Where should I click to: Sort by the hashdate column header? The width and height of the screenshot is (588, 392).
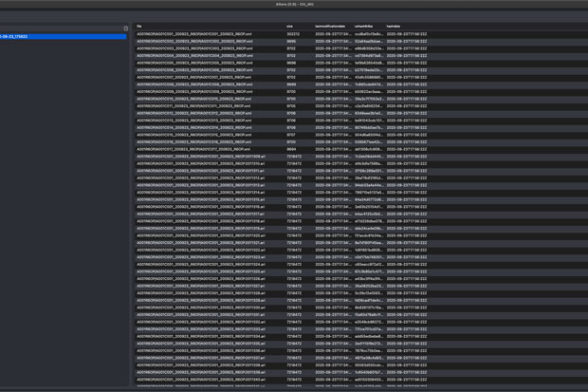(394, 27)
